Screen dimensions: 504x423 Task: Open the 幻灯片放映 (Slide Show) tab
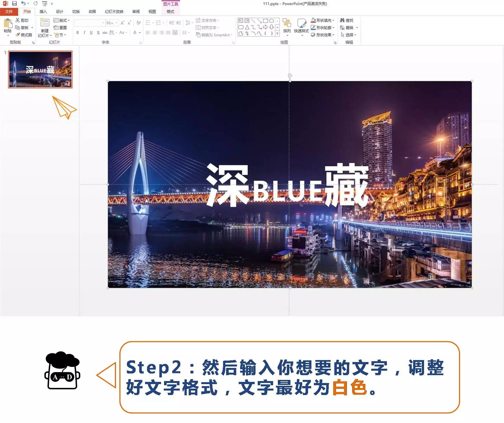click(x=114, y=11)
